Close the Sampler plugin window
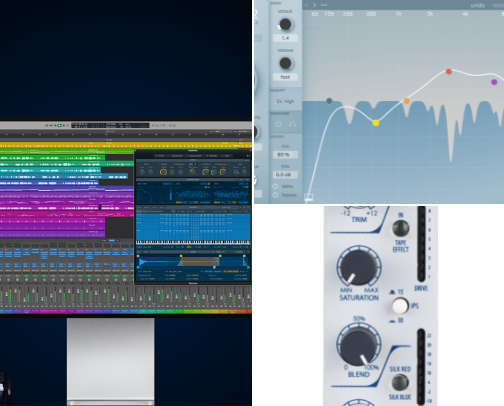Screen dimensions: 504x406 [x=135, y=151]
